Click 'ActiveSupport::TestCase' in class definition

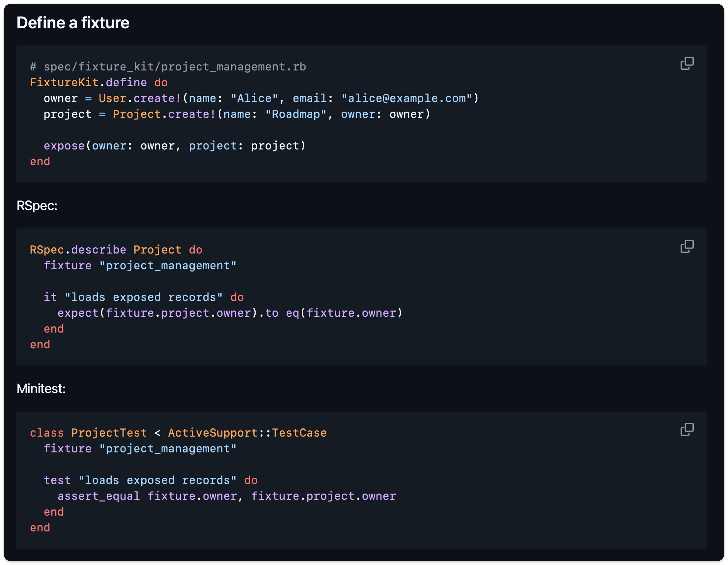[247, 433]
